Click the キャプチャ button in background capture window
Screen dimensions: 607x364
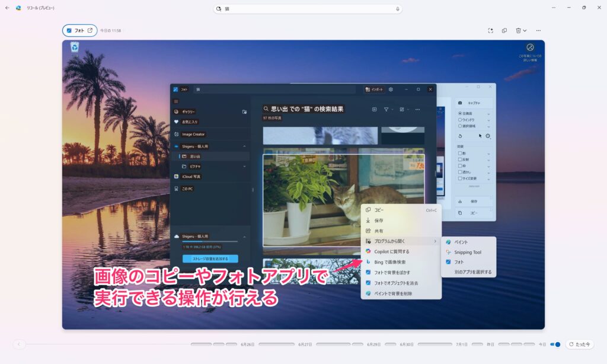tap(474, 103)
